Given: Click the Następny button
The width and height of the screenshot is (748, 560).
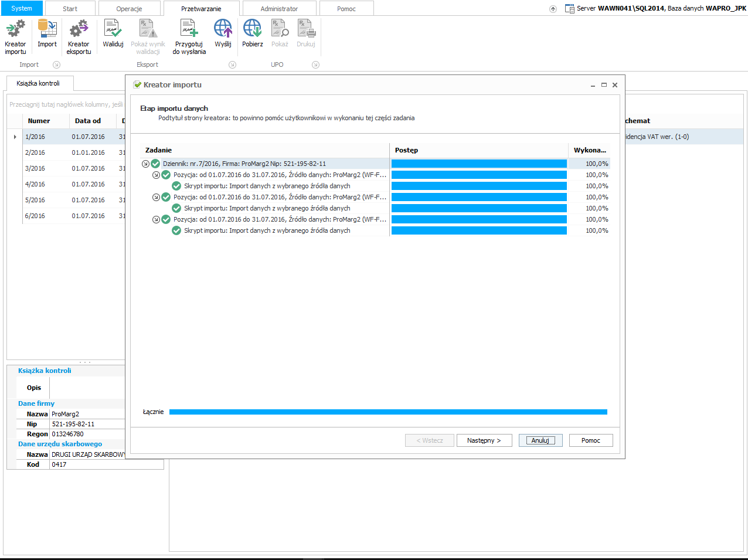Looking at the screenshot, I should 484,440.
